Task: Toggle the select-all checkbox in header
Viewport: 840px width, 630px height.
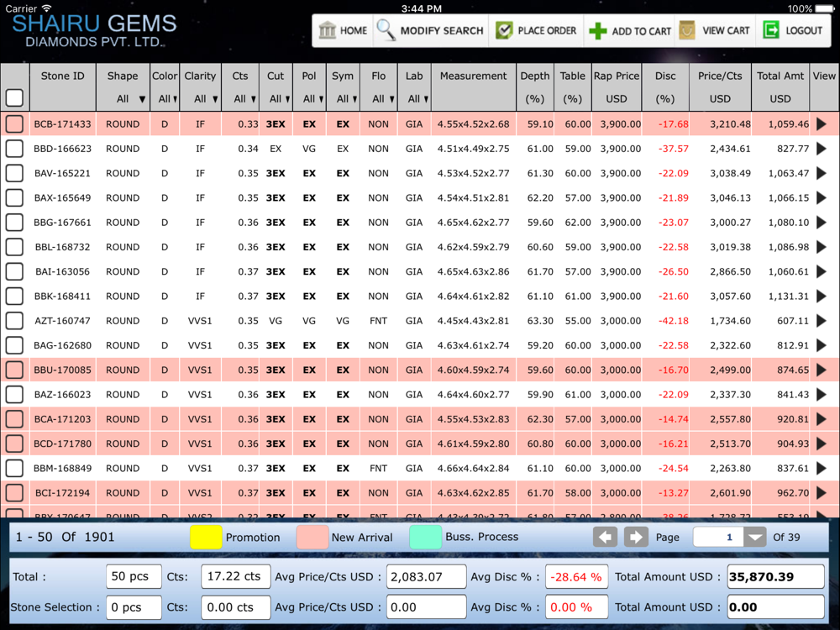Action: click(14, 98)
